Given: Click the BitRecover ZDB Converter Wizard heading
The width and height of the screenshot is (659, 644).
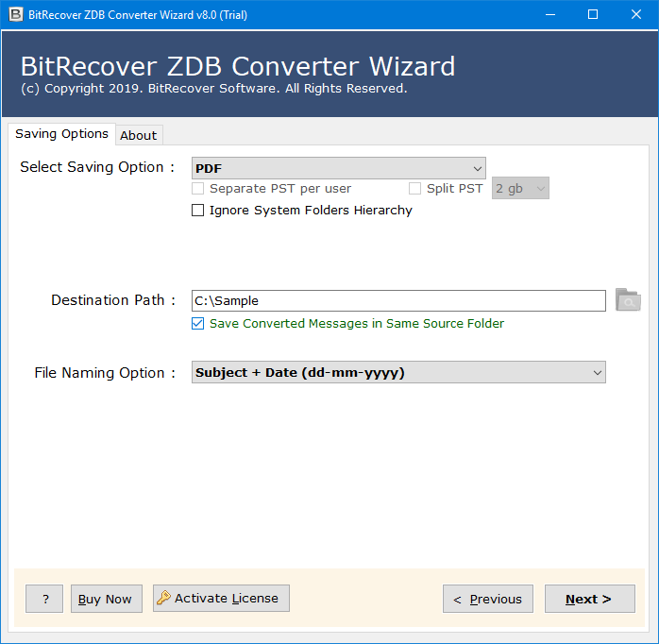Looking at the screenshot, I should 238,66.
